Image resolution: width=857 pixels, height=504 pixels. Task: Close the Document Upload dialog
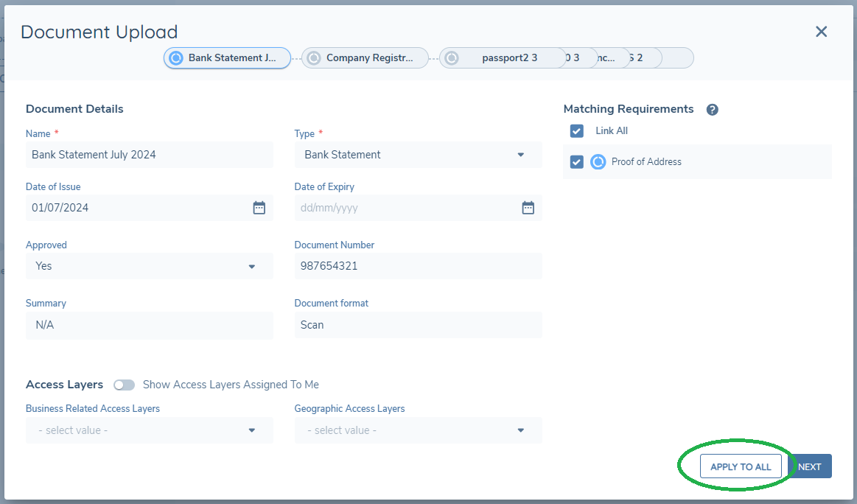coord(821,32)
